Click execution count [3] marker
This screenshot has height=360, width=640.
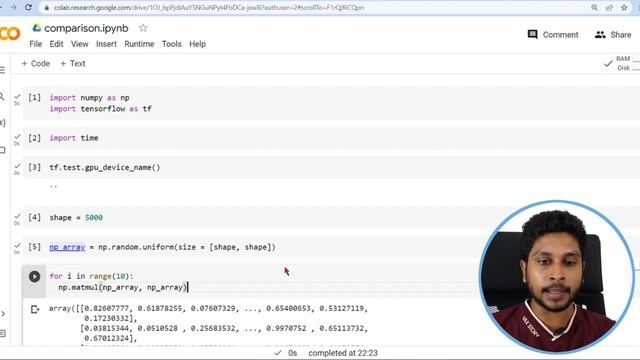click(x=34, y=167)
